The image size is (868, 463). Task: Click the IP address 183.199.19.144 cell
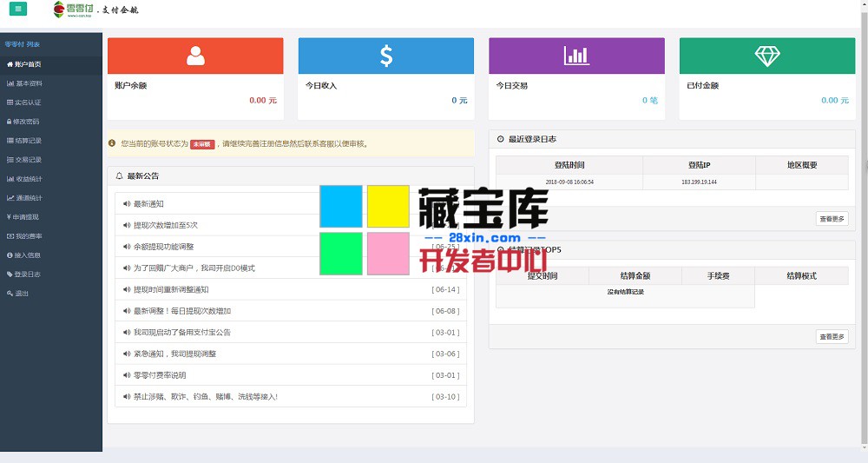(x=699, y=182)
